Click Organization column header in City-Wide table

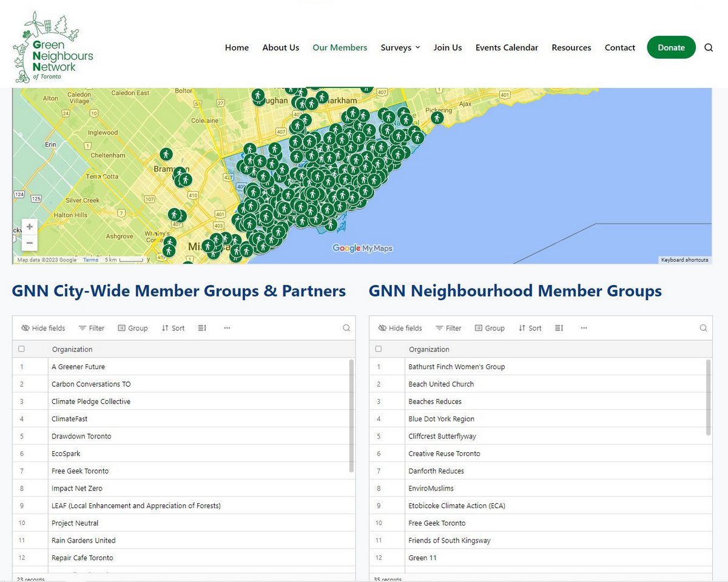coord(72,349)
